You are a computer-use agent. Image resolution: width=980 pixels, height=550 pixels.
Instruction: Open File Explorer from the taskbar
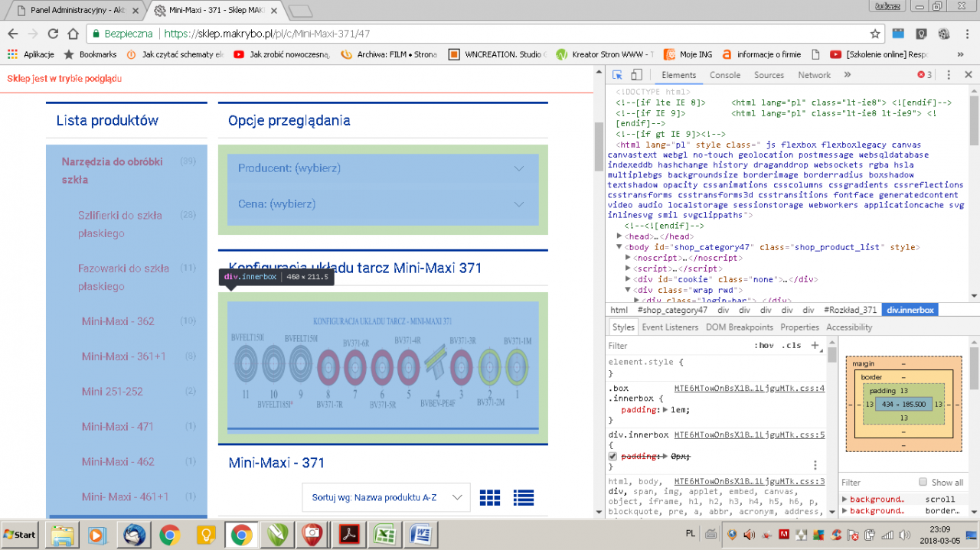pyautogui.click(x=63, y=534)
